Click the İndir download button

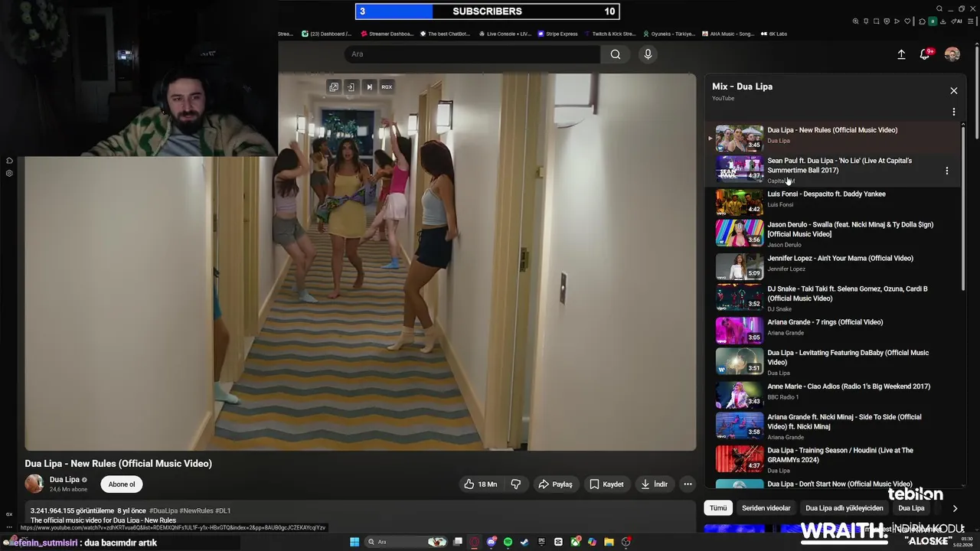[x=655, y=484]
